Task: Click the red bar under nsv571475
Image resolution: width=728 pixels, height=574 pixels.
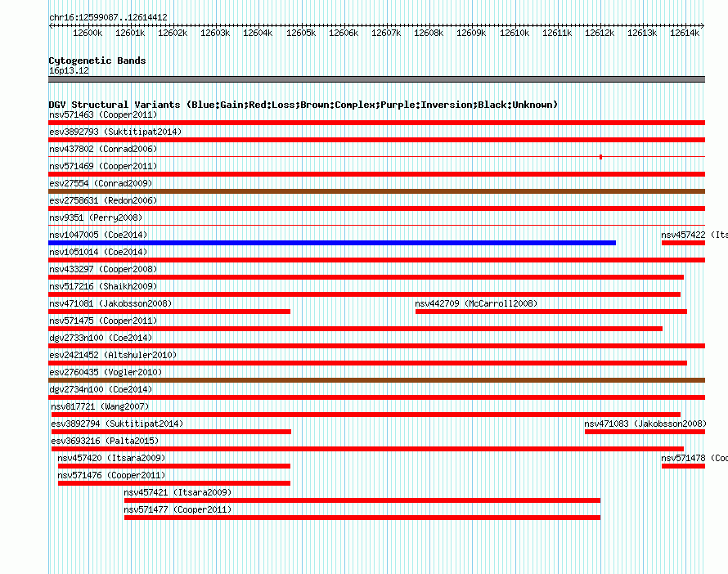Action: tap(355, 329)
